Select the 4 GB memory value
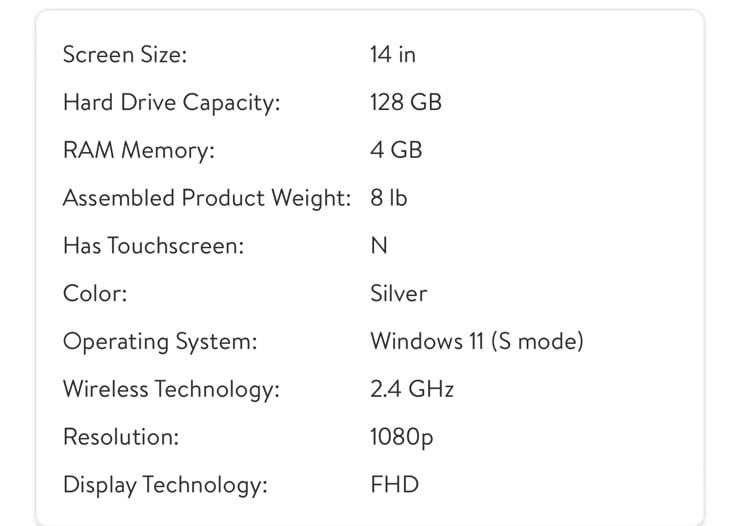Screen dimensions: 740x526 [x=396, y=150]
